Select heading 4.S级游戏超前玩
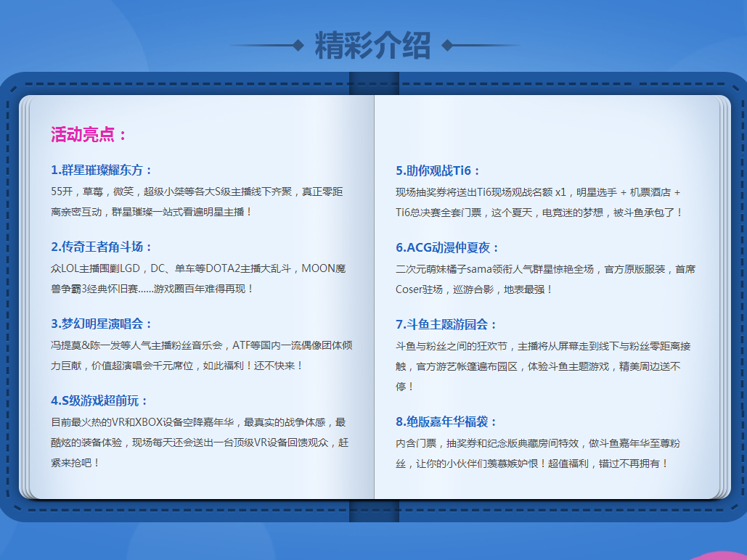The height and width of the screenshot is (560, 747). tap(99, 400)
